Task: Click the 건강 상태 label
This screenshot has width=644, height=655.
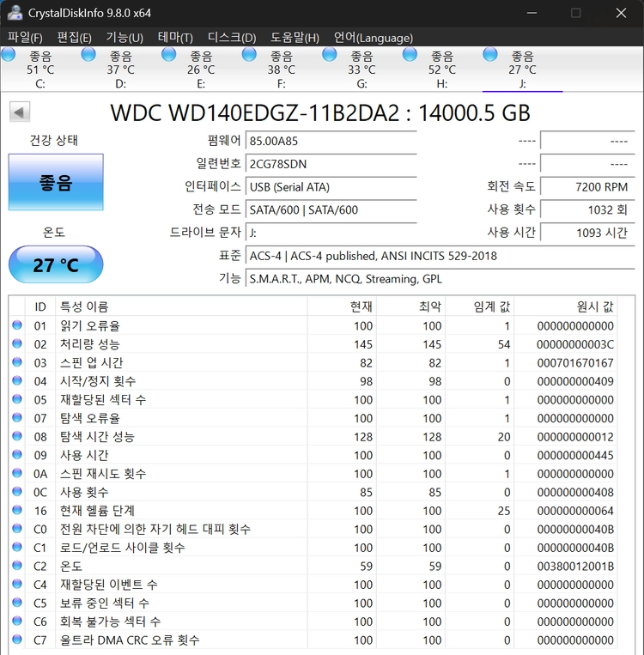Action: [x=53, y=141]
